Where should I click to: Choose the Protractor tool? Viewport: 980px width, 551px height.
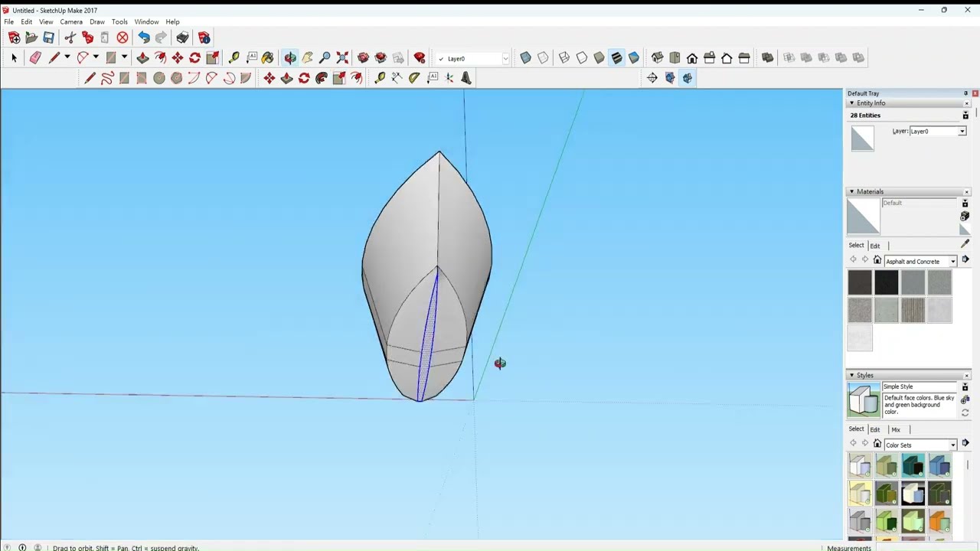click(414, 78)
